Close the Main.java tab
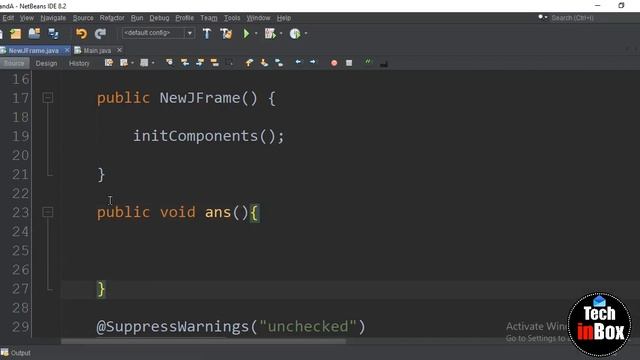640x360 pixels. click(x=119, y=50)
